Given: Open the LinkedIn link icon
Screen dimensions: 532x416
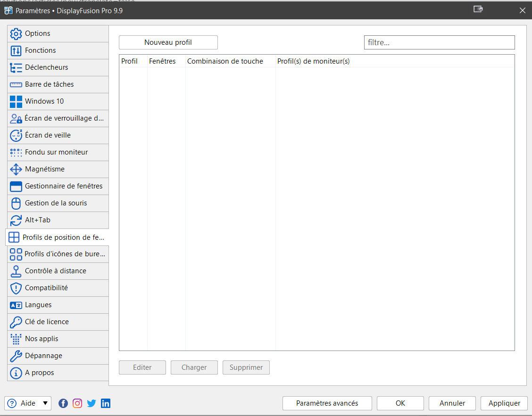Looking at the screenshot, I should pyautogui.click(x=106, y=403).
